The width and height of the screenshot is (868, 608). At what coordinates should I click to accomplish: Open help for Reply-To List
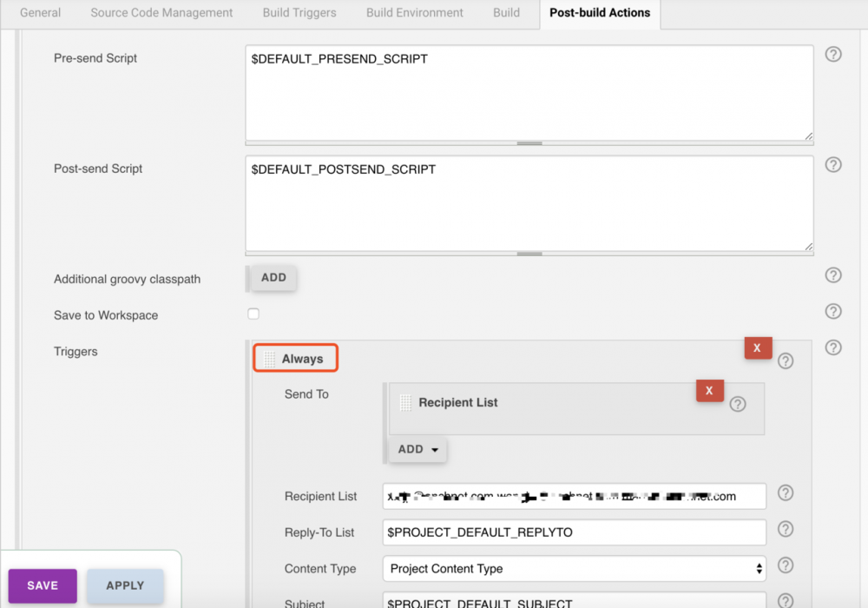click(785, 529)
